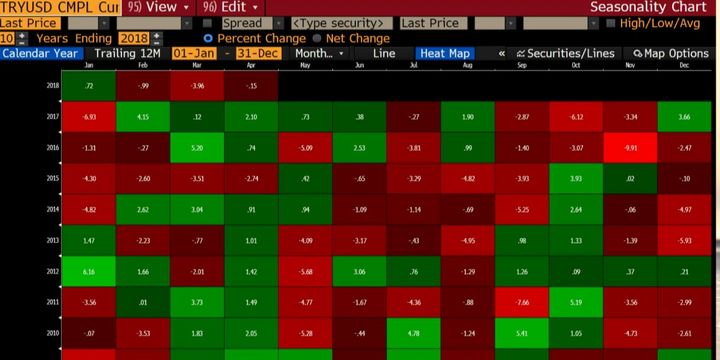Screen dimensions: 720x360
Task: Expand the Month... period dropdown
Action: [319, 54]
